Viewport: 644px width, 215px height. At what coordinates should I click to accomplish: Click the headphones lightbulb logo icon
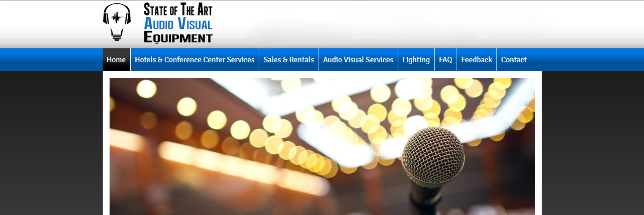pos(117,22)
